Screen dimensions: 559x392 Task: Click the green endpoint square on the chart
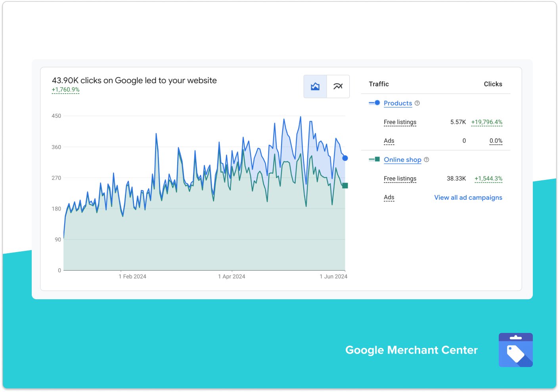[345, 185]
